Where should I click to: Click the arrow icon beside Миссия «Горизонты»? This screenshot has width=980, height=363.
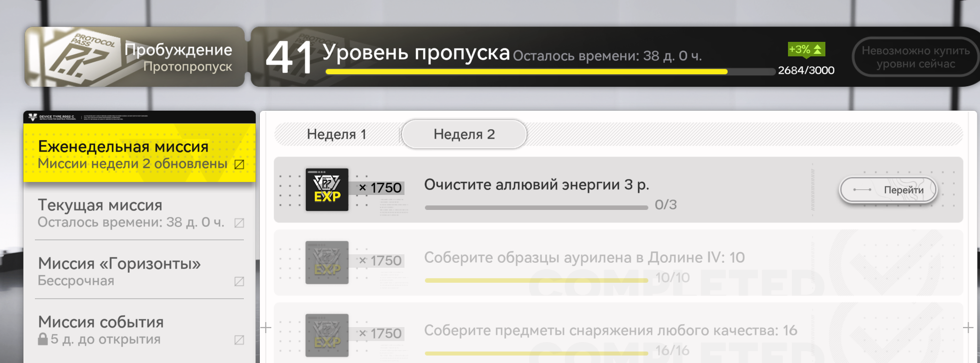tap(239, 282)
